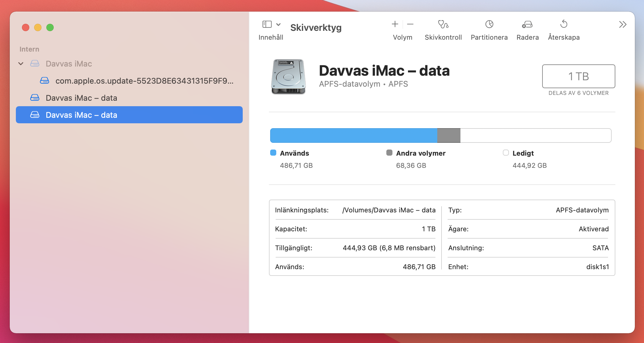
Task: Open the Innehåll view dropdown chevron
Action: click(278, 24)
